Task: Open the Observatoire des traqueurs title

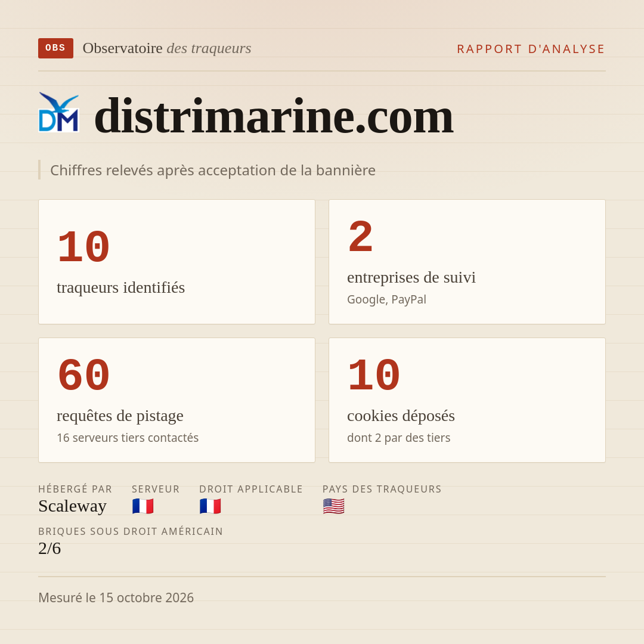Action: [x=167, y=48]
